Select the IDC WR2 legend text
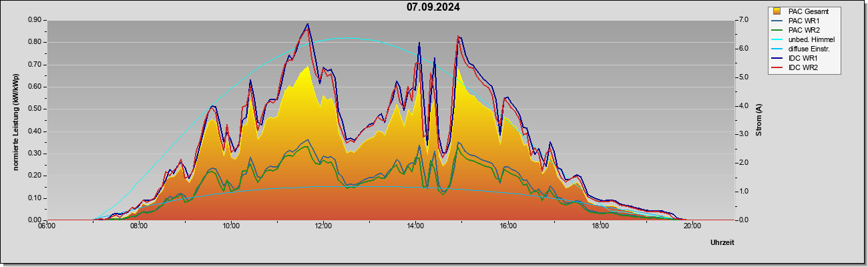Screen dimensions: 868x267 pyautogui.click(x=803, y=68)
